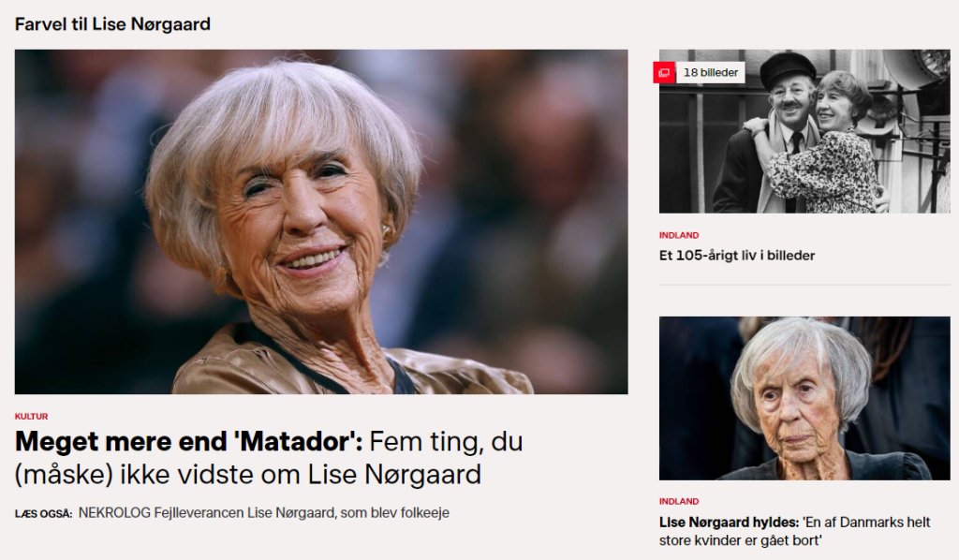Click the portrait thumbnail of the woman in dark clothes

click(804, 398)
